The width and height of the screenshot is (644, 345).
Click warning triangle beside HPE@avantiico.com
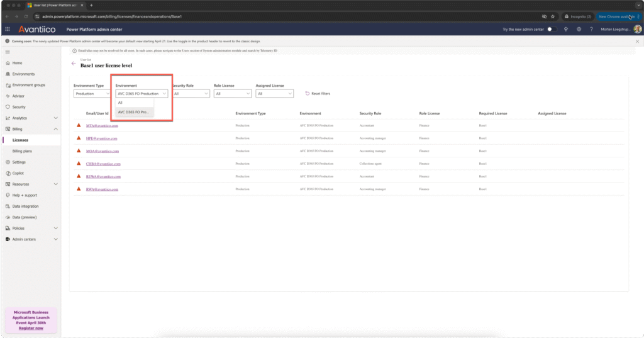click(x=79, y=138)
